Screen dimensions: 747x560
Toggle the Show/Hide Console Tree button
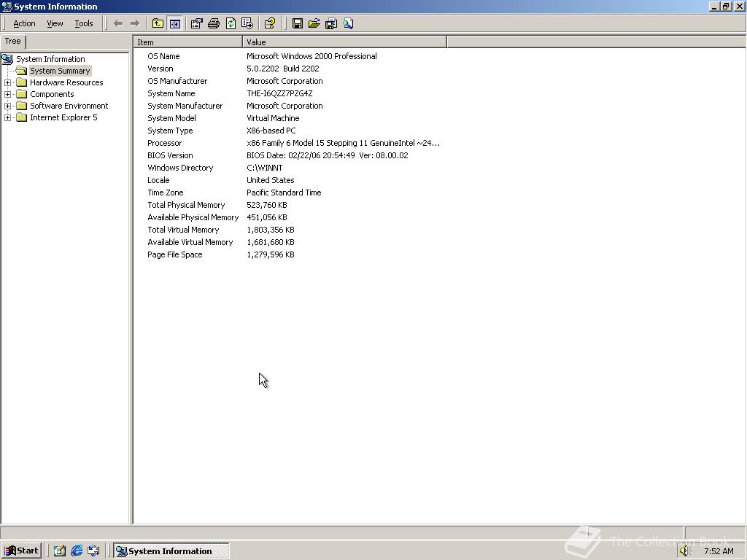click(x=175, y=23)
